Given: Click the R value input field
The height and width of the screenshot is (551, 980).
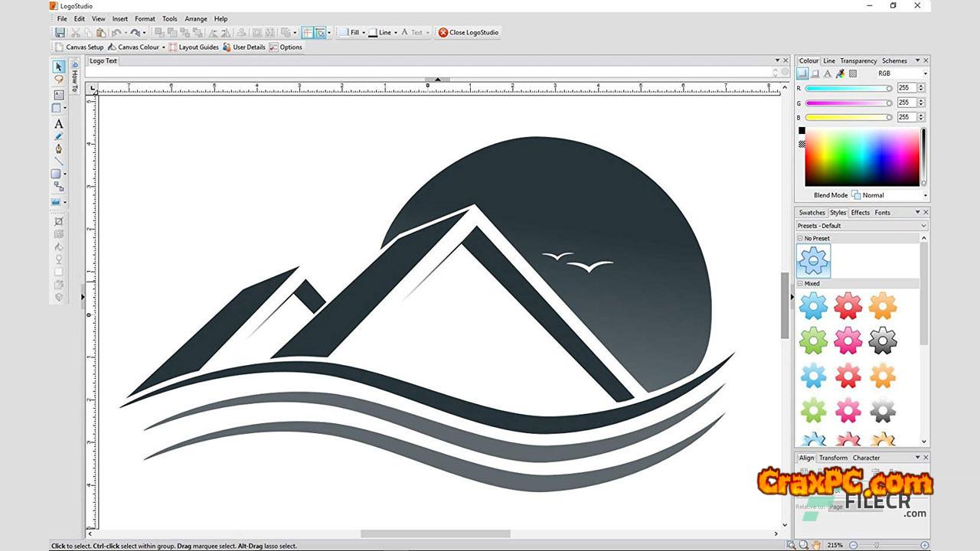Looking at the screenshot, I should click(x=906, y=88).
